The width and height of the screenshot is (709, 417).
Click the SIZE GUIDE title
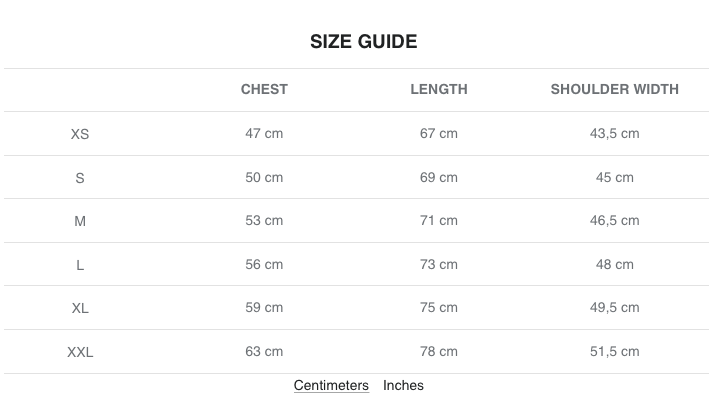click(363, 42)
